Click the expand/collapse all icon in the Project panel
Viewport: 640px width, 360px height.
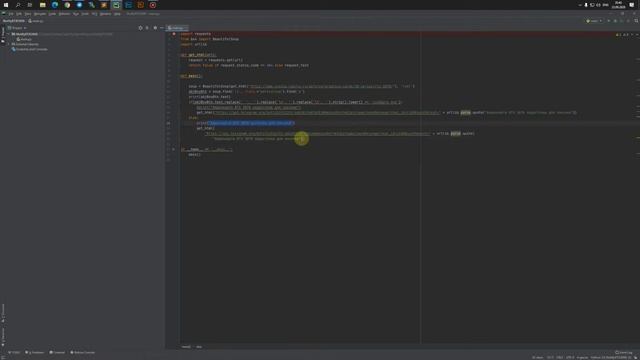(x=147, y=28)
